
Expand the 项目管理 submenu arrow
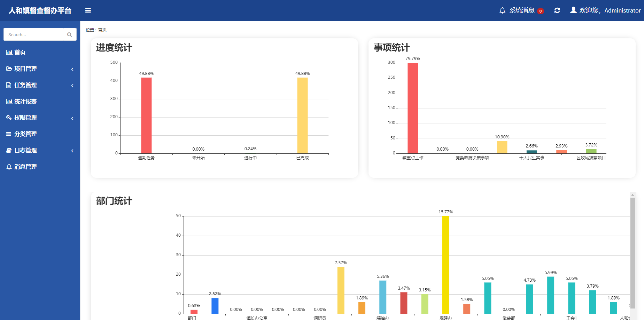[72, 69]
